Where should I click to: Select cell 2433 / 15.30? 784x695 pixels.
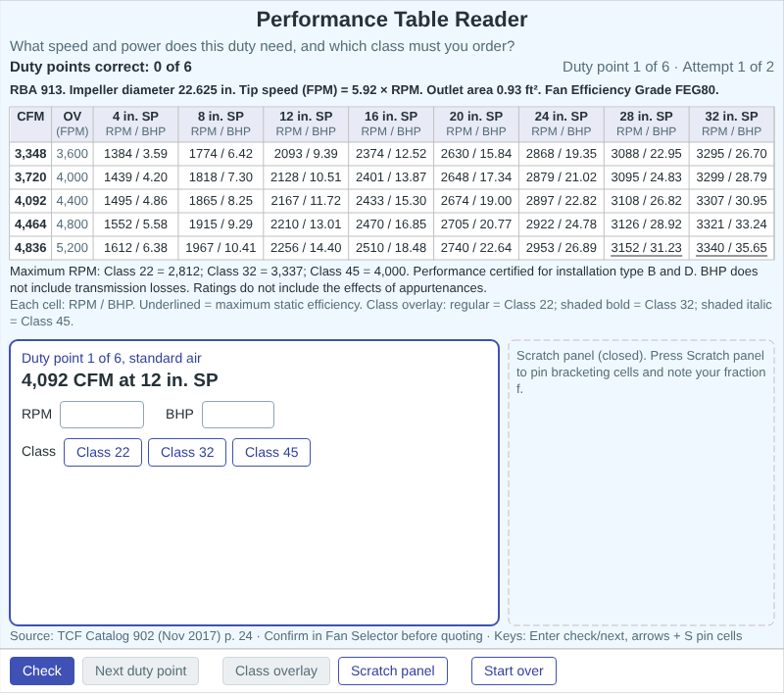pos(391,201)
